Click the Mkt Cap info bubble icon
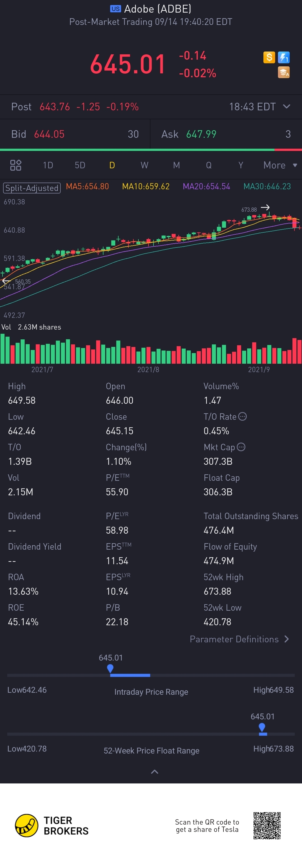 coord(241,447)
